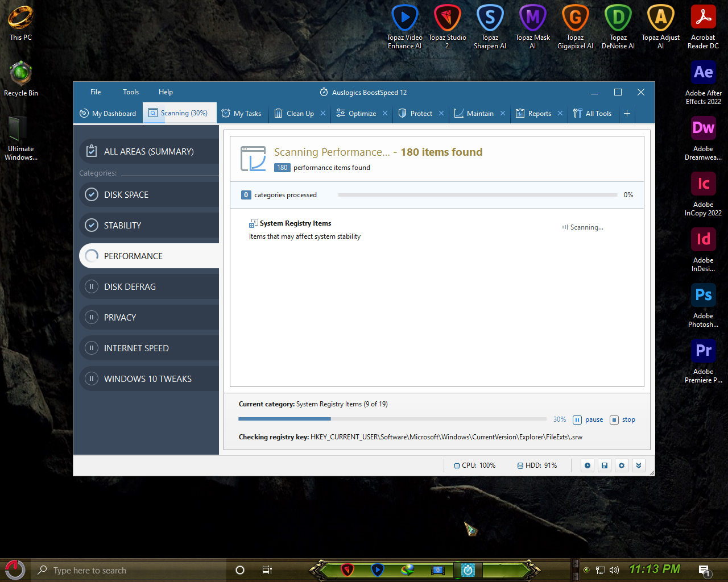Expand the double-chevron panel in BoostSpeed status bar
Viewport: 728px width, 582px height.
[639, 465]
